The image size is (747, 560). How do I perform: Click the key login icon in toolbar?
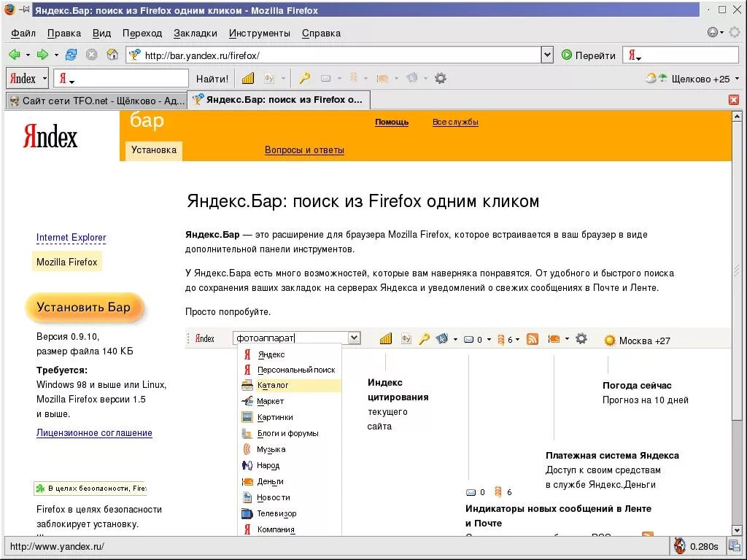pos(304,79)
